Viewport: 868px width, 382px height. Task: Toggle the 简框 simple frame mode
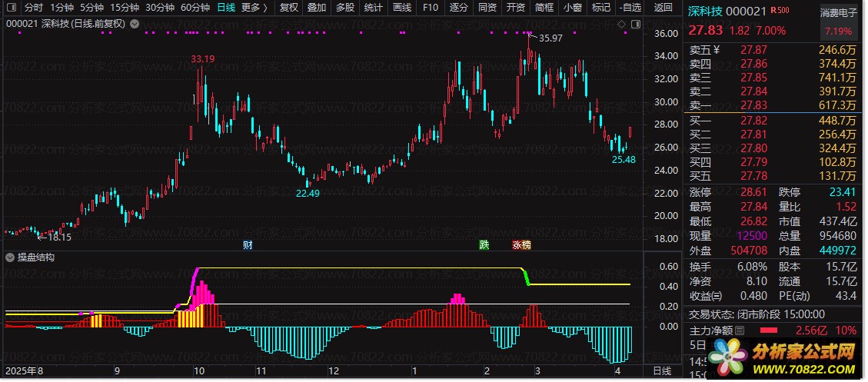(544, 8)
